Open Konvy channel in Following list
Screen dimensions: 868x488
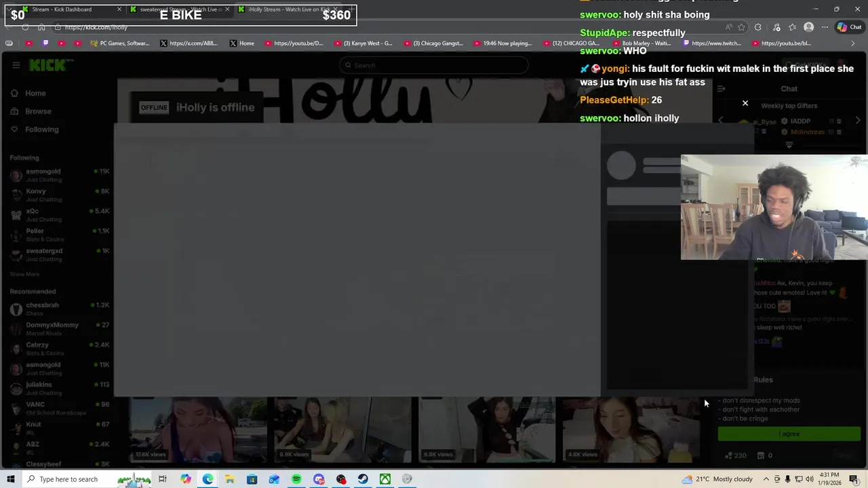(59, 195)
